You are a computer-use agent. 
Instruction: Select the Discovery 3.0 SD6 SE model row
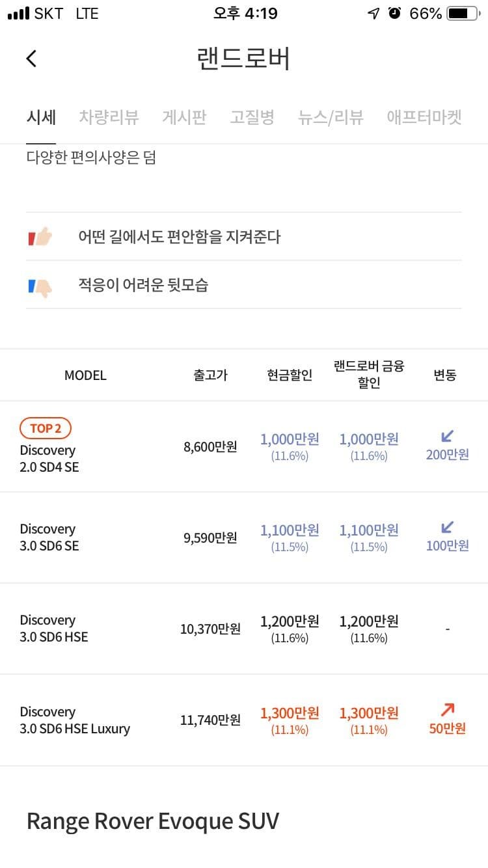[50, 537]
